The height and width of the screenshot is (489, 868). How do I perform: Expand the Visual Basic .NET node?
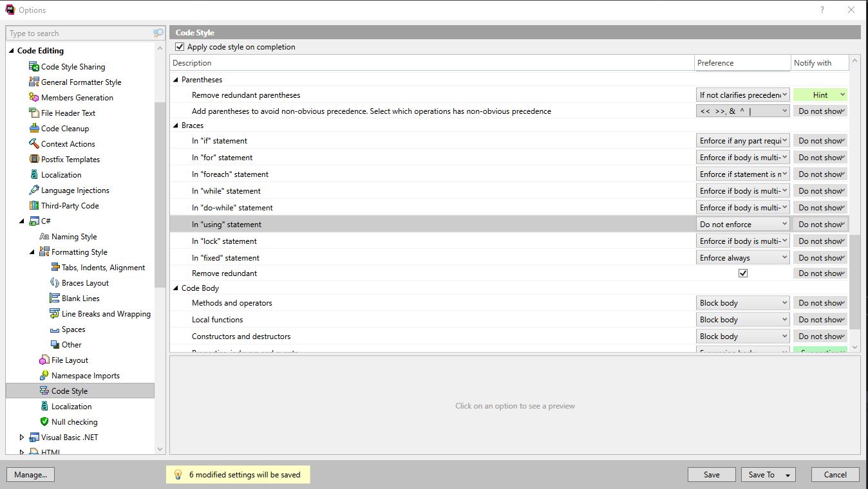(x=22, y=437)
